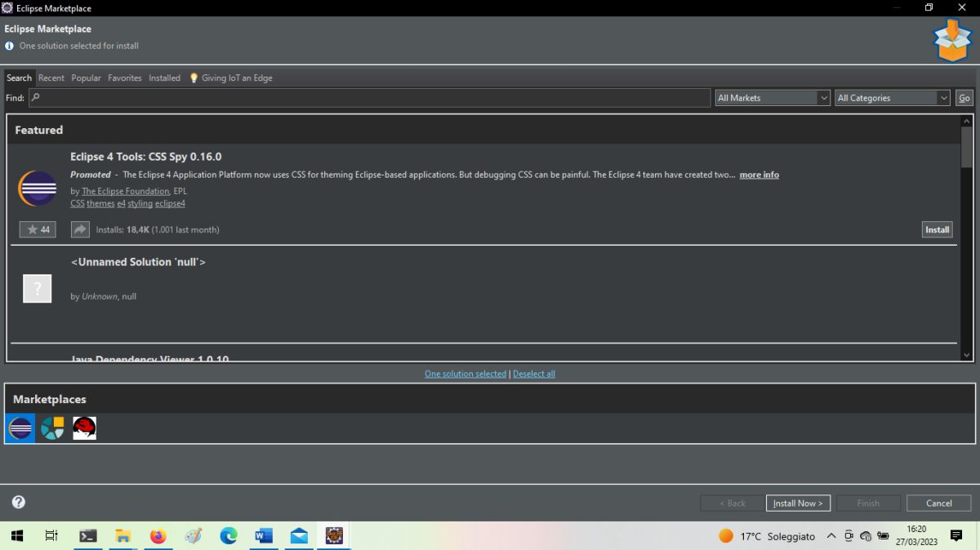Open the All Markets dropdown
The width and height of the screenshot is (980, 550).
coord(773,98)
